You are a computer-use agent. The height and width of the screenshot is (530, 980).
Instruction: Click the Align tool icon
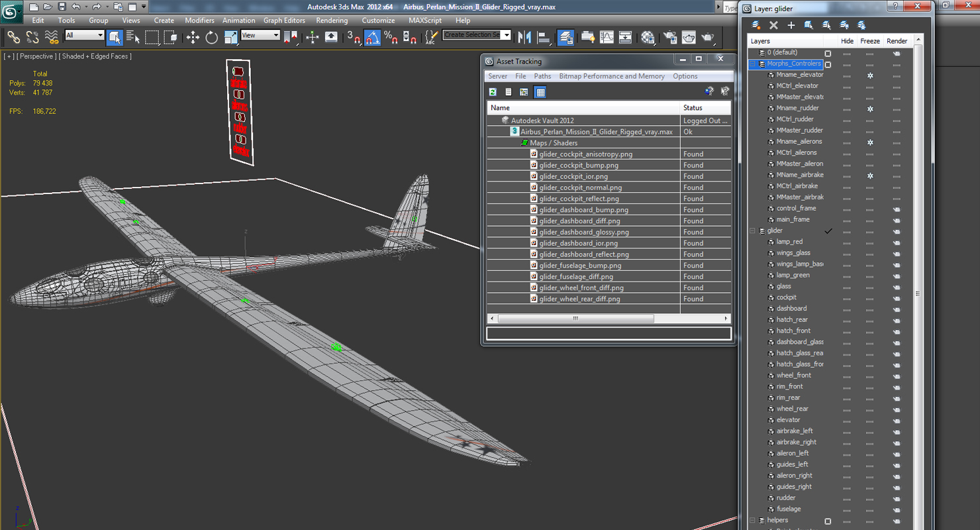(544, 37)
